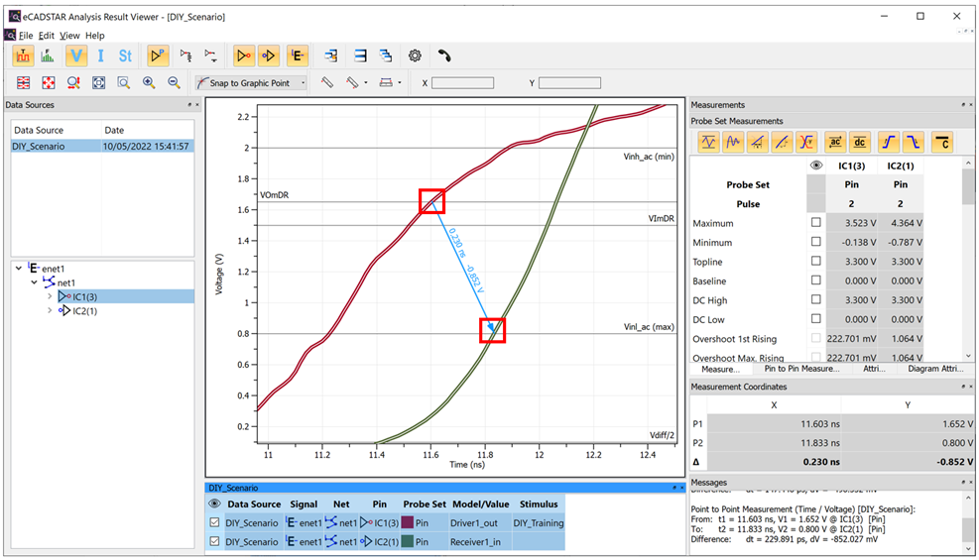Click the ac measurement icon
Screen dimensions: 979x560
pos(835,143)
